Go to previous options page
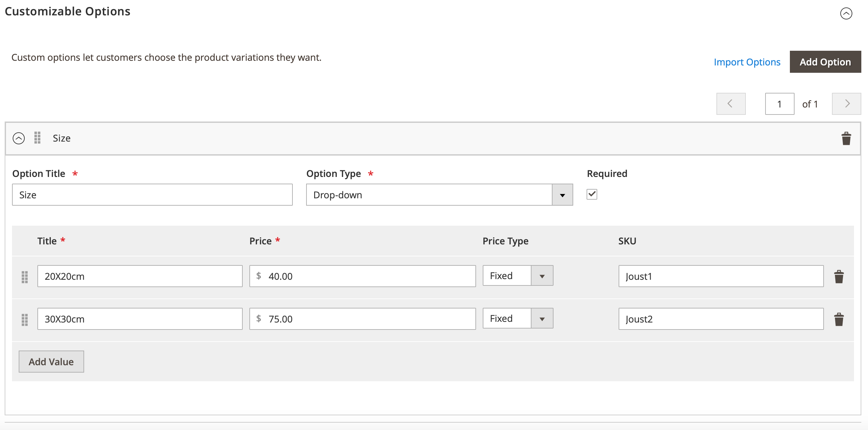 [730, 104]
